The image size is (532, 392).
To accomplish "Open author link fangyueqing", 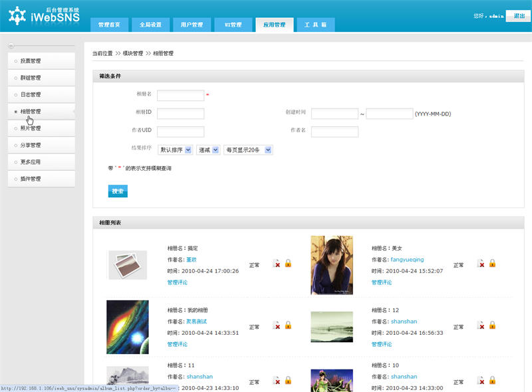I will tap(407, 259).
